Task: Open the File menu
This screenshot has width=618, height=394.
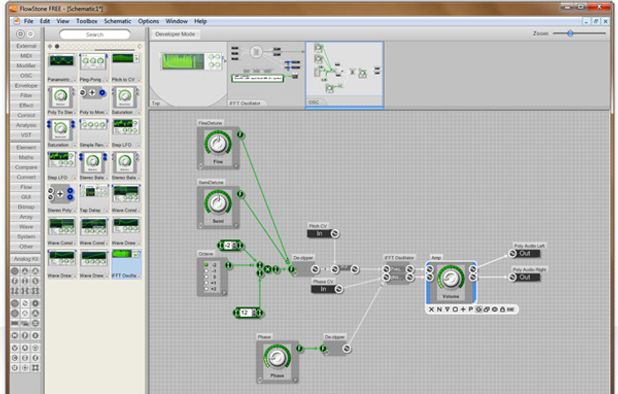Action: pyautogui.click(x=28, y=21)
